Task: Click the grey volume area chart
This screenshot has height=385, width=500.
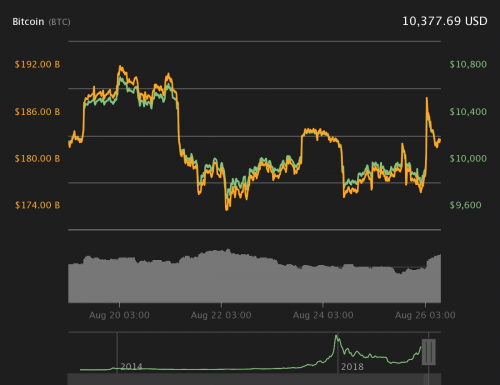Action: 254,277
